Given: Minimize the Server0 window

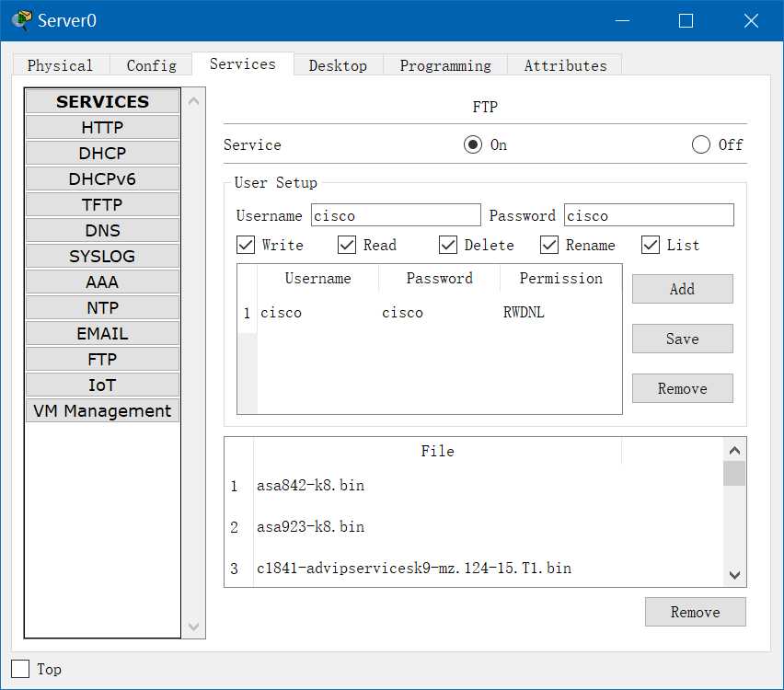Looking at the screenshot, I should 622,20.
